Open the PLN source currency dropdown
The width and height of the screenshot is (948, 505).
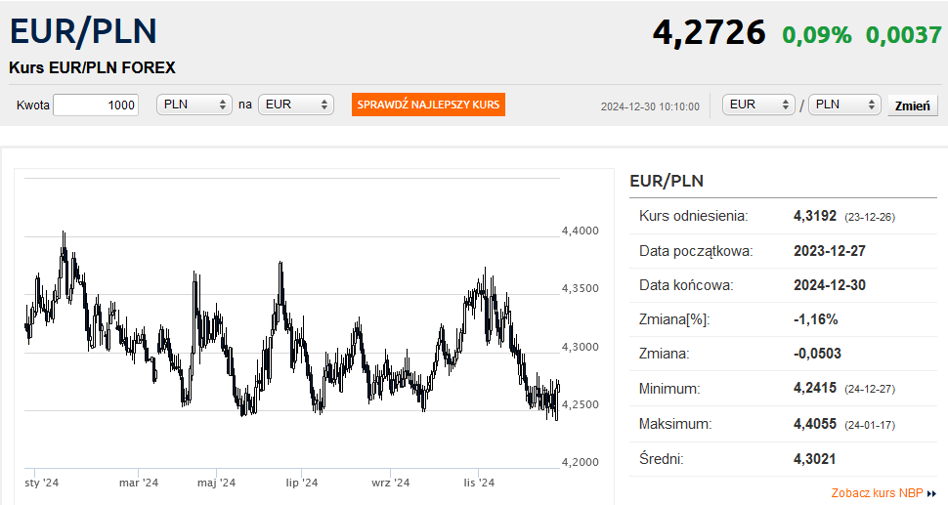[x=194, y=105]
